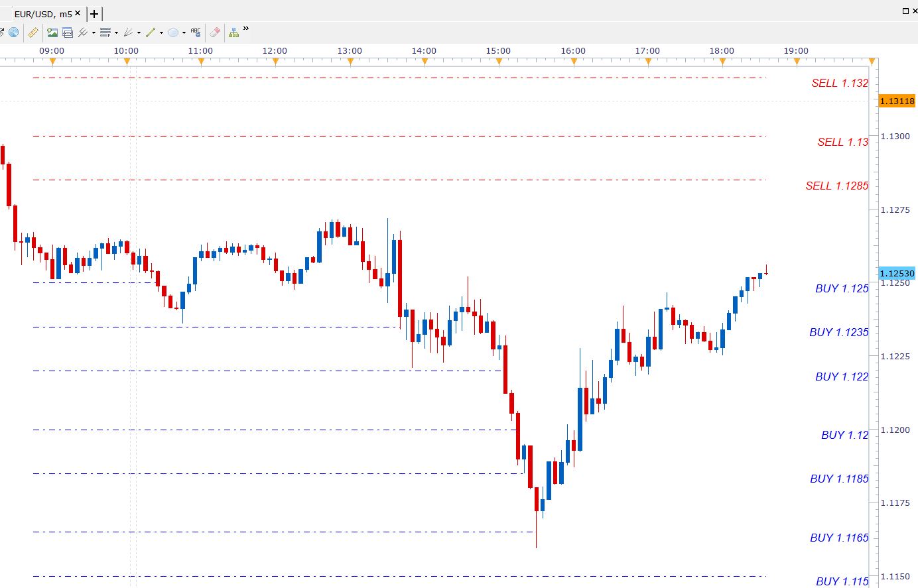Expand the trend line dropdown arrow
Image resolution: width=918 pixels, height=588 pixels.
(161, 32)
